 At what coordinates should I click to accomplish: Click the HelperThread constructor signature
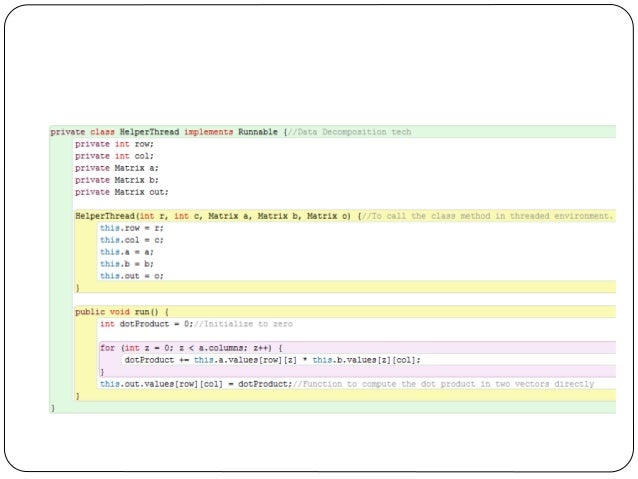coord(213,216)
